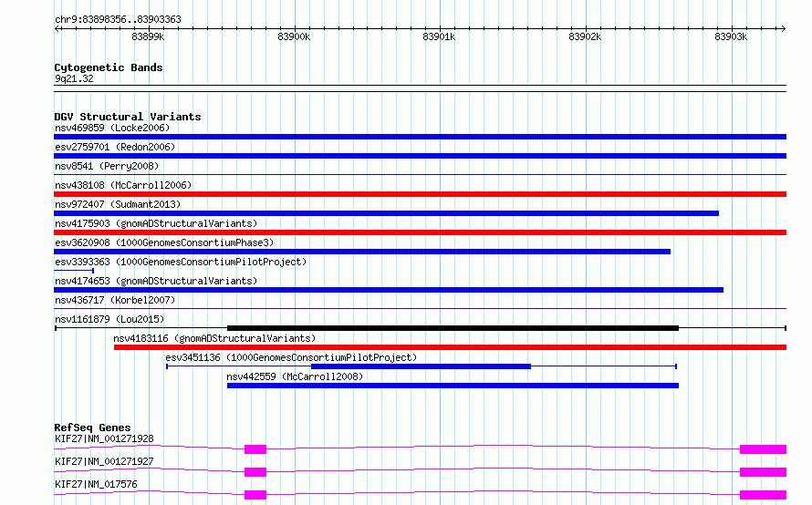
Task: Click the small exon of KIF27 NM_001271928
Action: 255,449
